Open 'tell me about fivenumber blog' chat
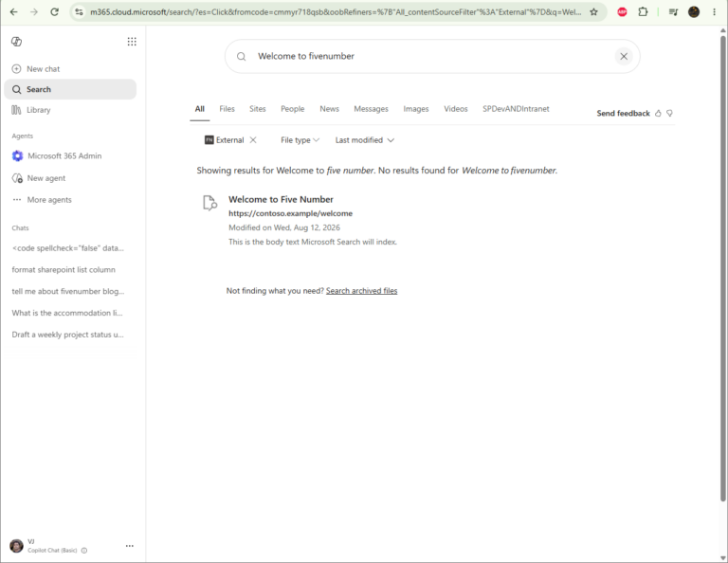 click(68, 292)
